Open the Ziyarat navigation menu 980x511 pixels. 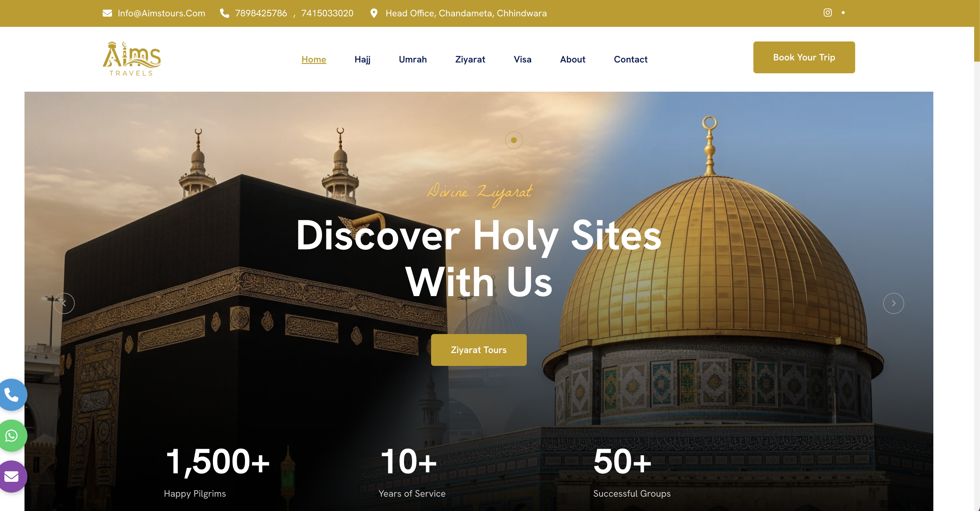tap(470, 59)
